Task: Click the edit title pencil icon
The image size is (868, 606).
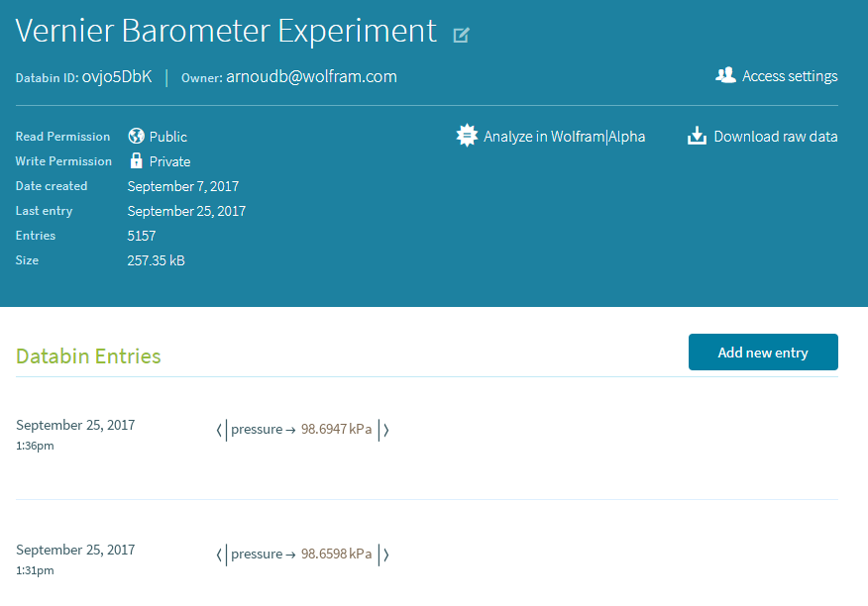Action: tap(461, 35)
